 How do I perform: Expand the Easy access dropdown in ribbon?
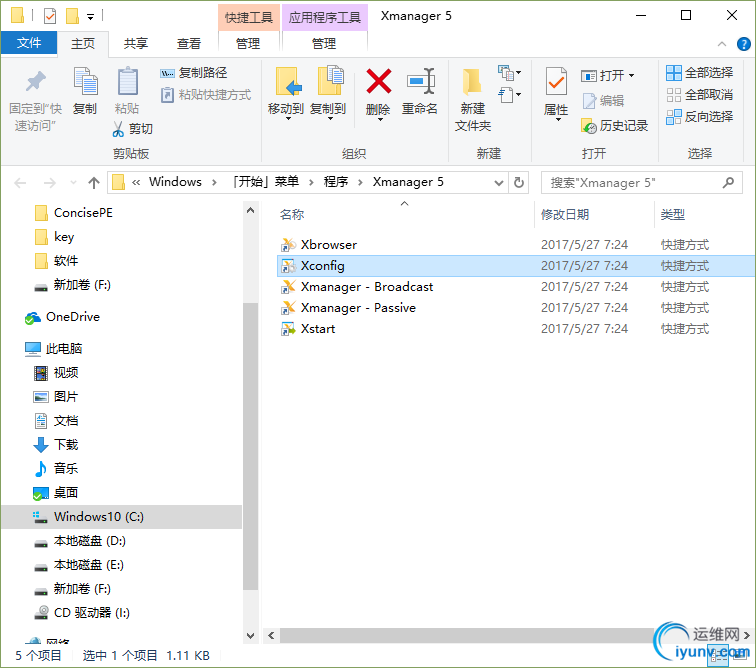(509, 95)
